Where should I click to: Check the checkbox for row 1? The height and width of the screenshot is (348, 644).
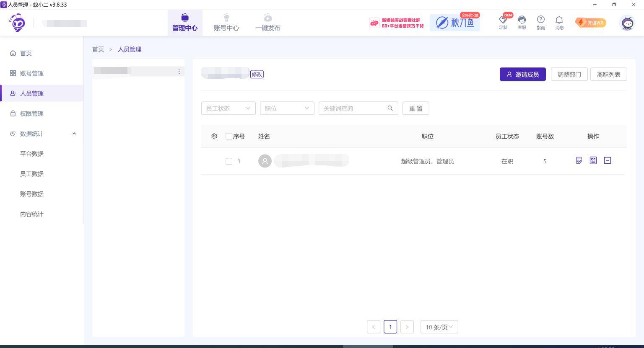(x=229, y=161)
